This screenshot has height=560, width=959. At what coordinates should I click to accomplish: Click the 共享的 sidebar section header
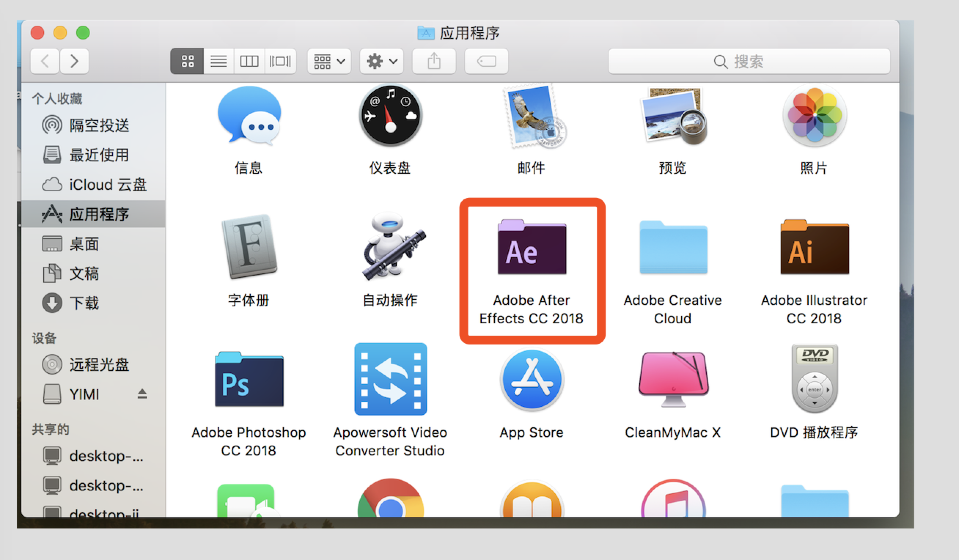[51, 430]
